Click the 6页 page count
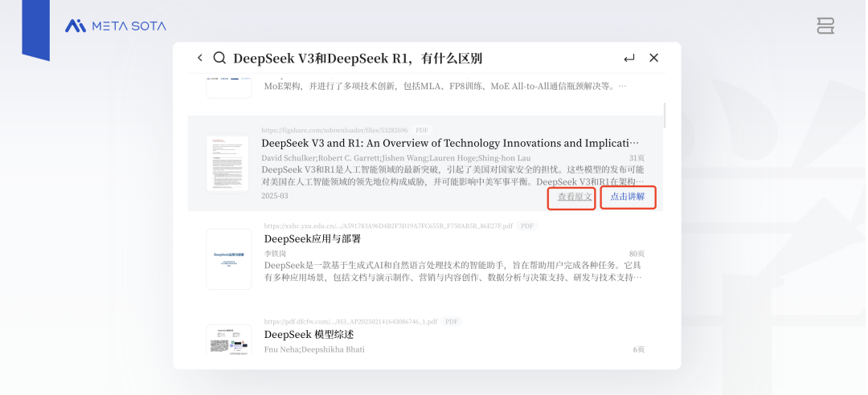 point(639,349)
